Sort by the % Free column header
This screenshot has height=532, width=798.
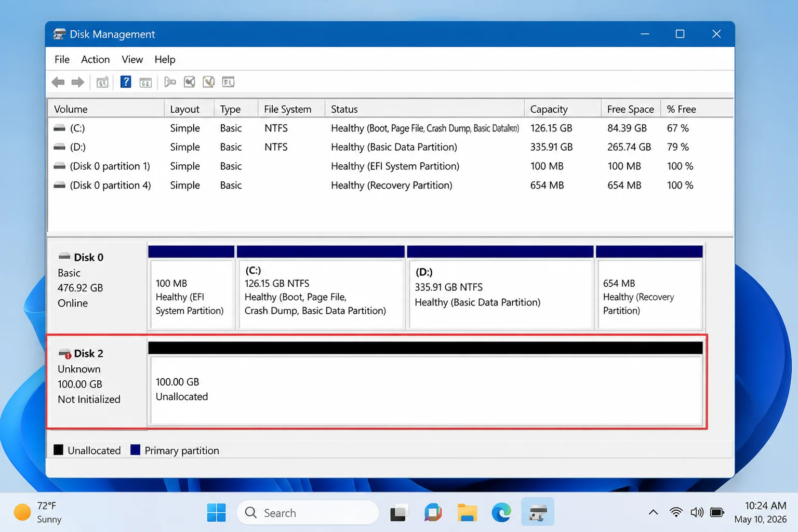tap(697, 109)
